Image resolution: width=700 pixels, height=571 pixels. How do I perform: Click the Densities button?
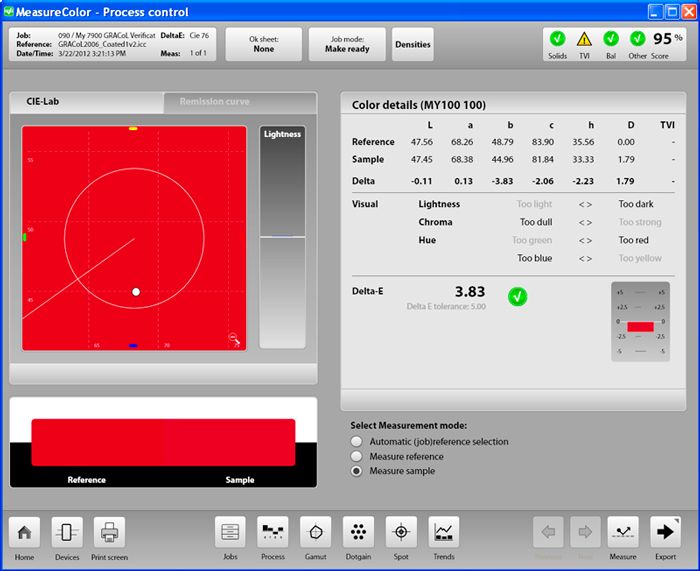(413, 45)
